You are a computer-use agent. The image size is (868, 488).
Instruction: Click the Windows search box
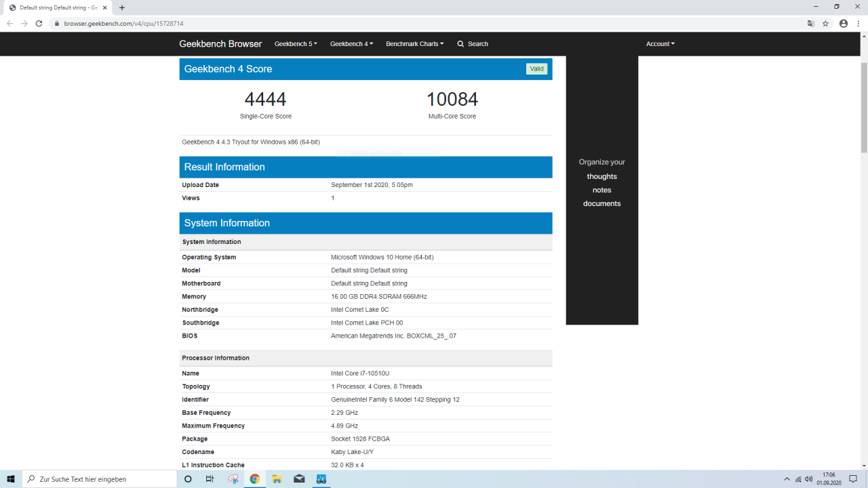[x=100, y=479]
